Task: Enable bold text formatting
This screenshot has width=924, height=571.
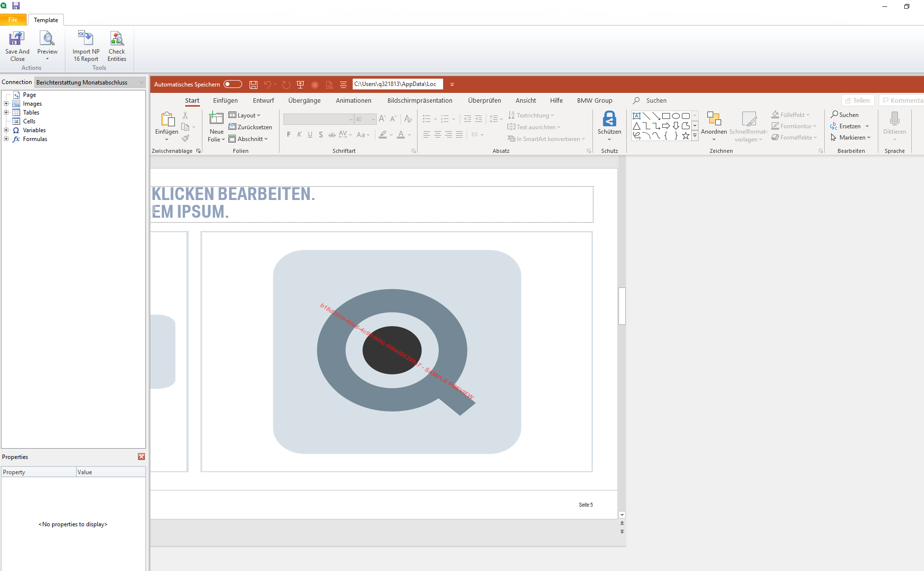Action: 289,134
